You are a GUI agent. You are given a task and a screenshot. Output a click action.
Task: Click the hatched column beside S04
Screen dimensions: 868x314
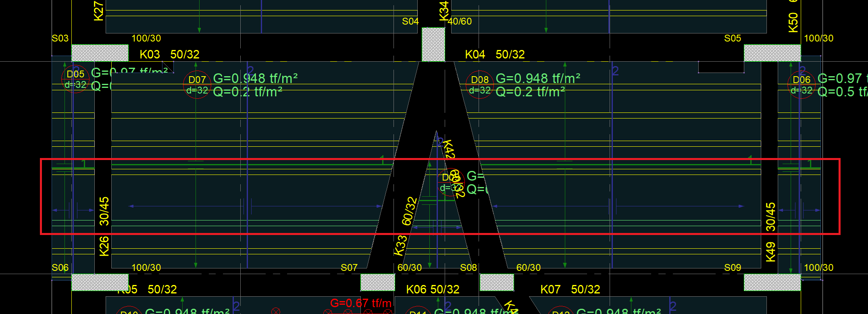pos(433,44)
